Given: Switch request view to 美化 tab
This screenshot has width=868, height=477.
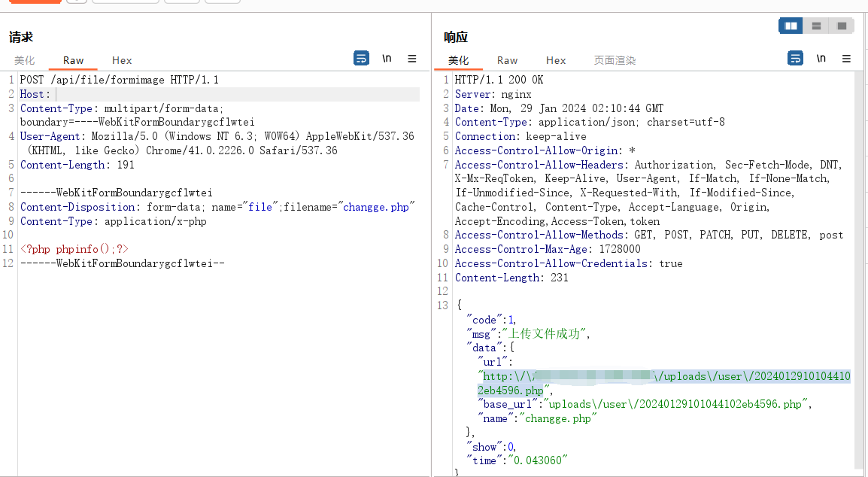Looking at the screenshot, I should click(24, 60).
